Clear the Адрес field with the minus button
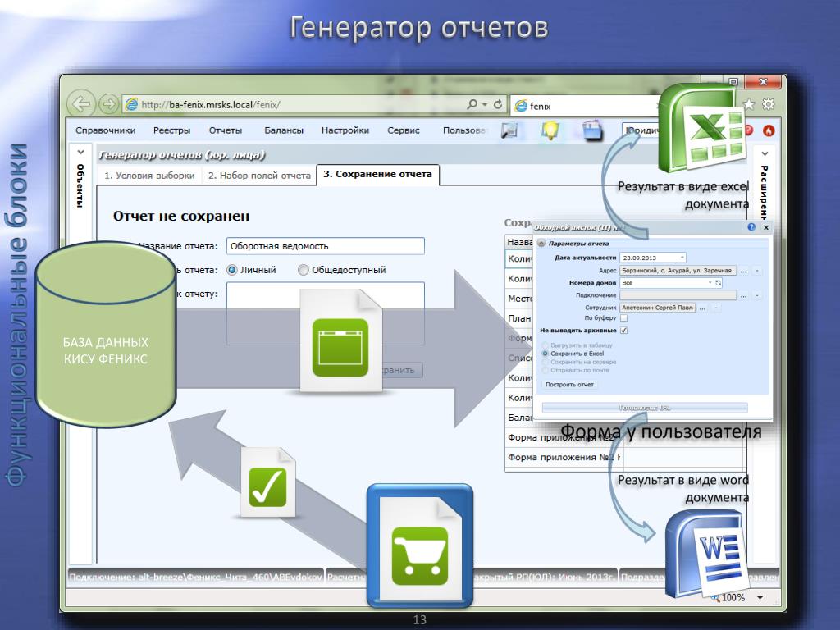The height and width of the screenshot is (630, 840). [x=757, y=271]
